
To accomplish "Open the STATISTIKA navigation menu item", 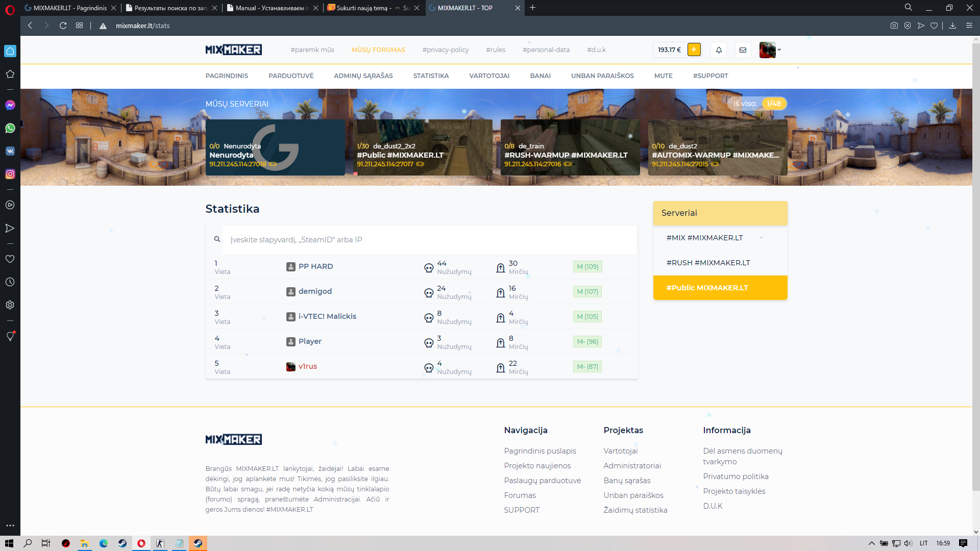I will click(x=431, y=76).
